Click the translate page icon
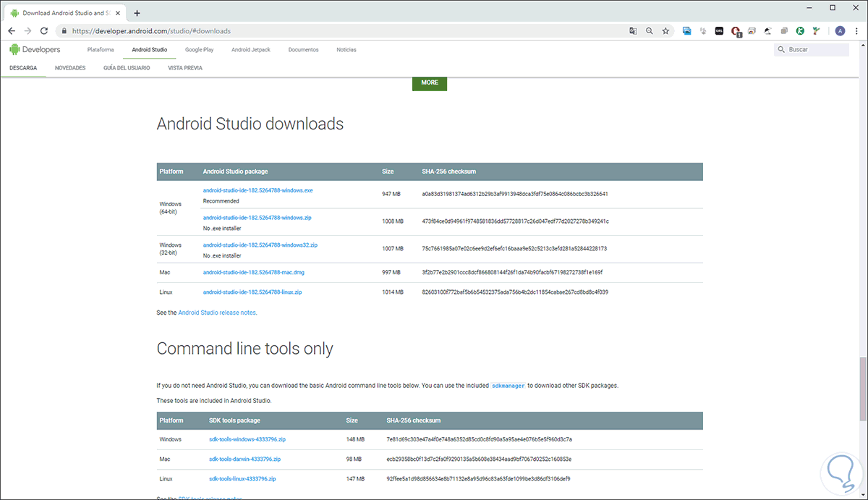Screen dimensions: 868x500 (633, 31)
